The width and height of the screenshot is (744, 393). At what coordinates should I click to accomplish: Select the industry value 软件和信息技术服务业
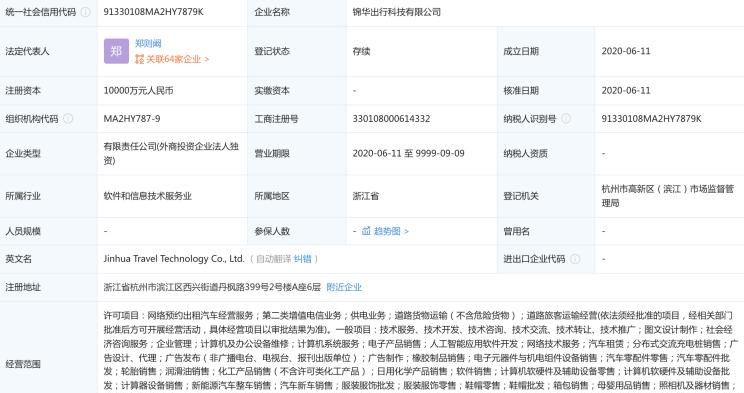148,196
